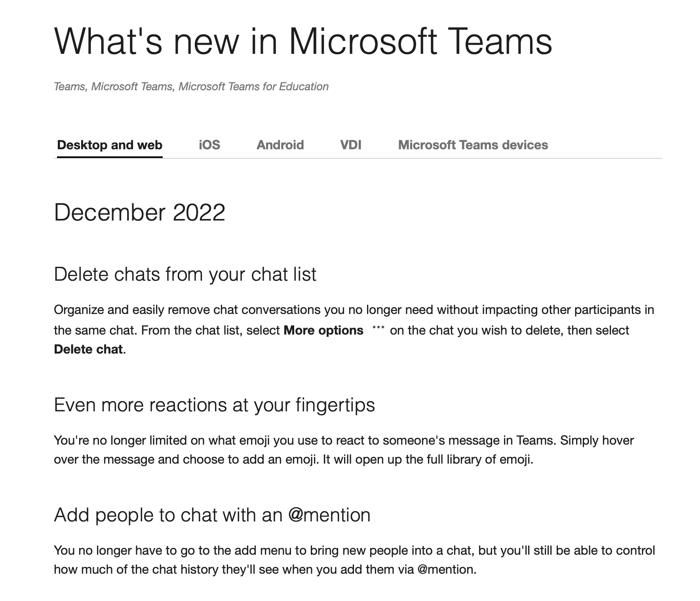Click the bold Delete chat text
The image size is (700, 601).
[x=88, y=349]
